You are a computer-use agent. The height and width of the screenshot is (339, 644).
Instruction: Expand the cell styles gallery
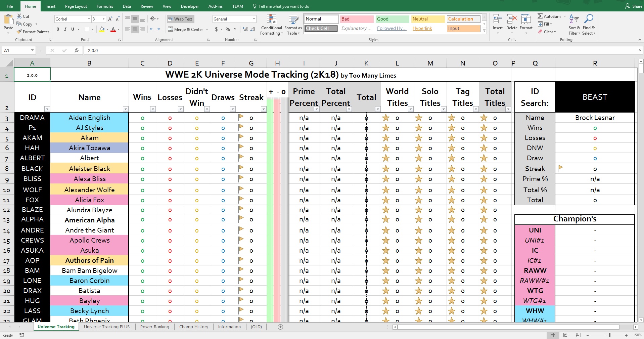pos(484,31)
